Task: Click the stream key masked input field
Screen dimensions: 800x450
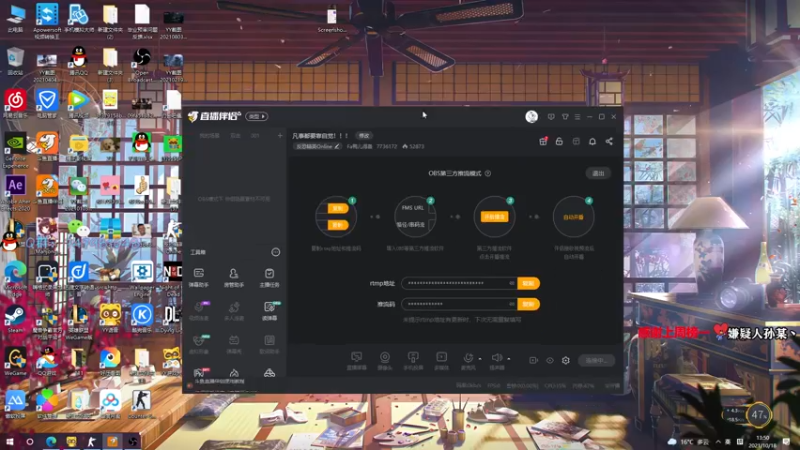Action: pos(459,304)
